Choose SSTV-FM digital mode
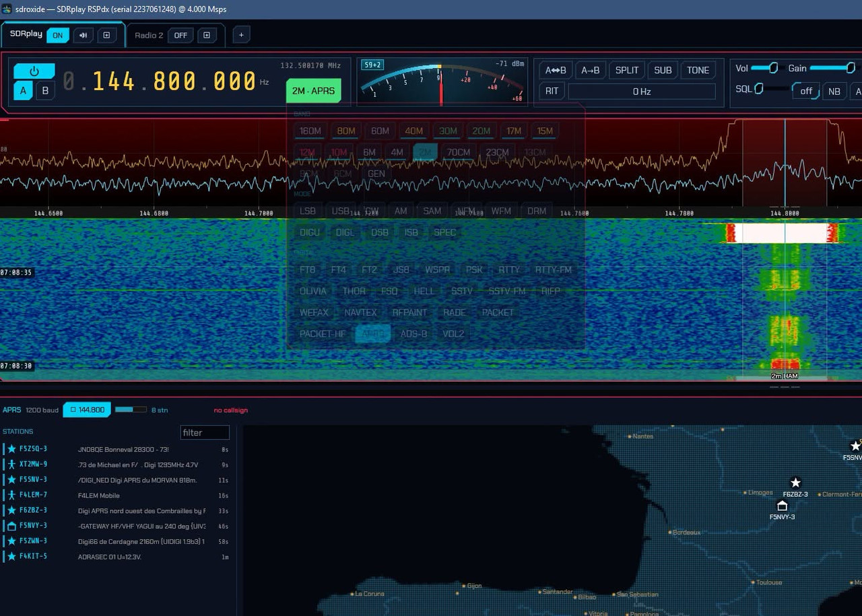This screenshot has width=862, height=616. click(x=507, y=291)
